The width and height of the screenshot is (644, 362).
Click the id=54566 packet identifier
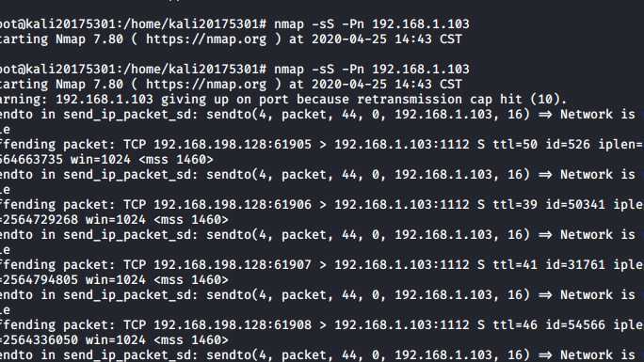(x=575, y=325)
